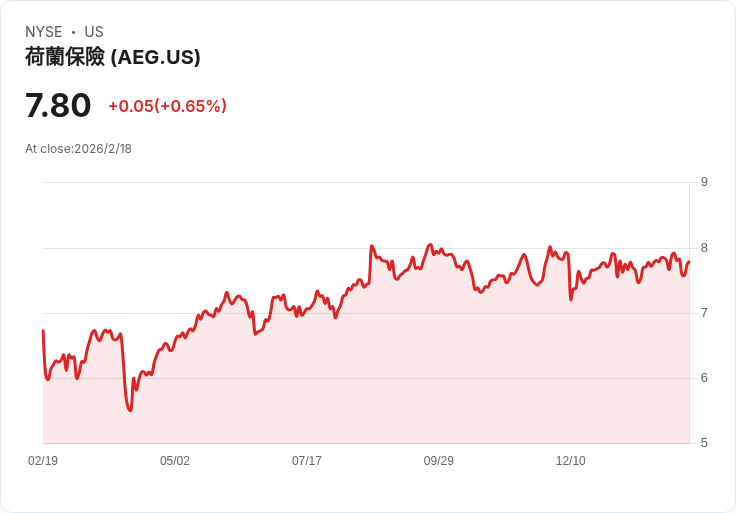Click the 6 label on the price axis

[704, 378]
